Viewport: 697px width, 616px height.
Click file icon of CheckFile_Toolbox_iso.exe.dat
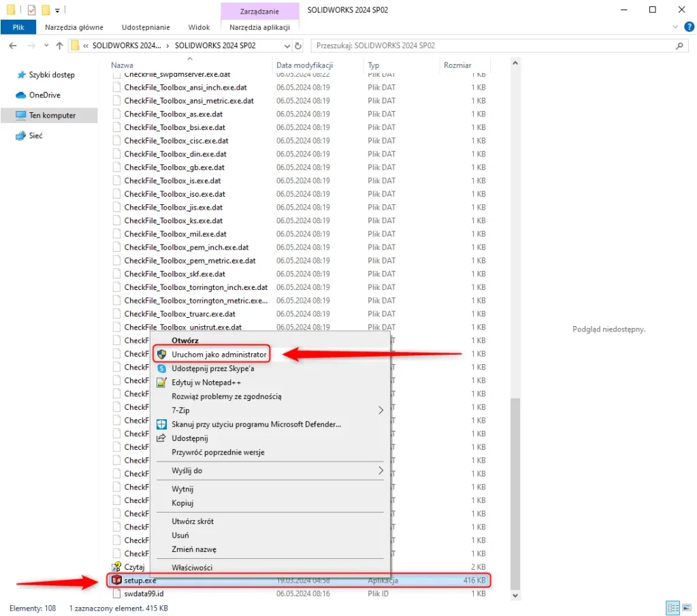click(116, 194)
